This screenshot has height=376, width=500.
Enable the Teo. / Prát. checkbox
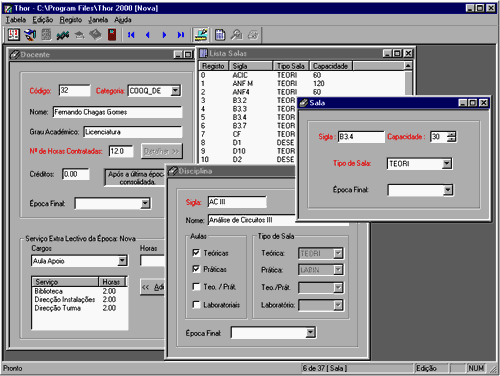tap(196, 286)
